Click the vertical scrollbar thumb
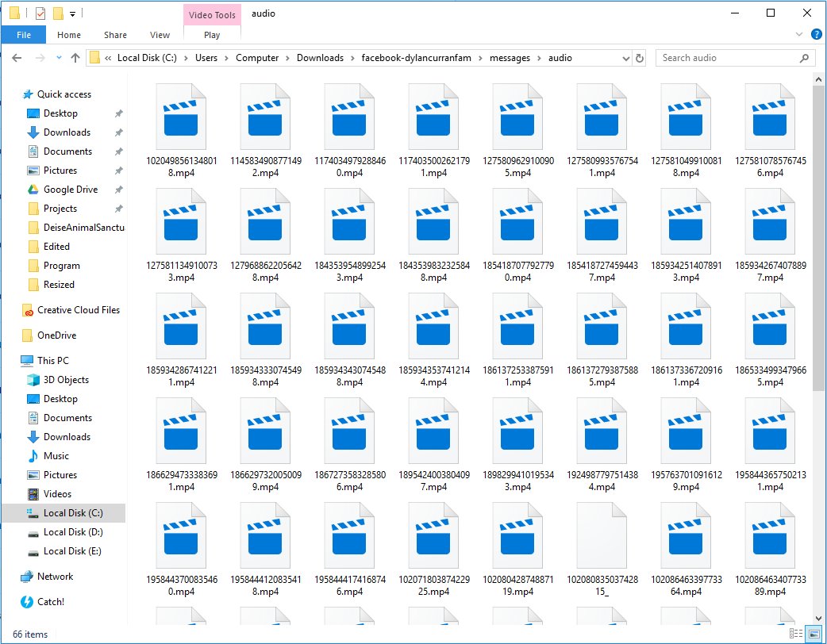827x644 pixels. (x=819, y=238)
